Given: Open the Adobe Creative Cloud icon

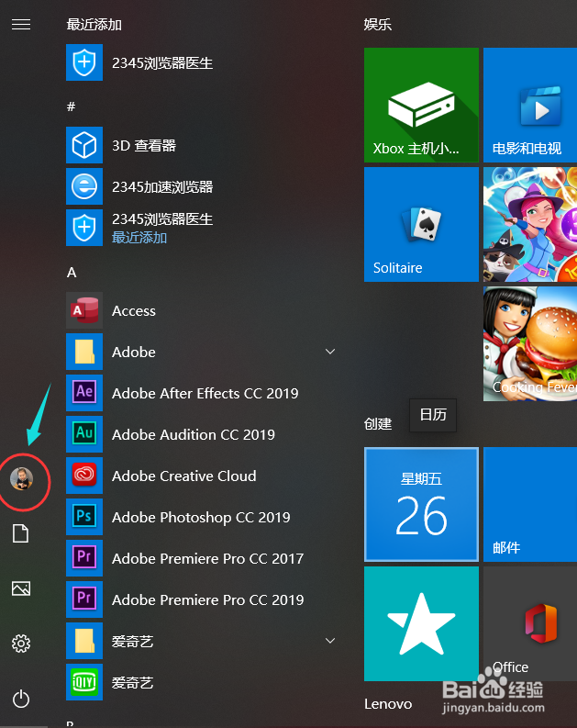Looking at the screenshot, I should click(x=84, y=476).
